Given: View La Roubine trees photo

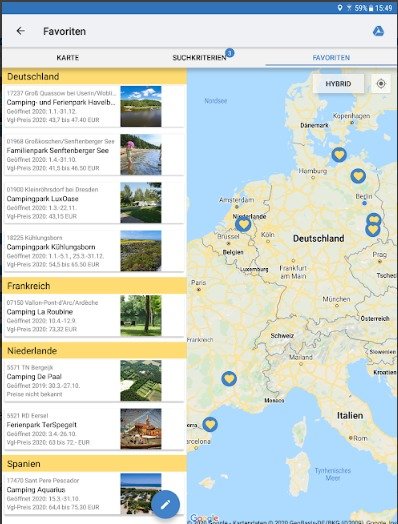Looking at the screenshot, I should coord(141,315).
